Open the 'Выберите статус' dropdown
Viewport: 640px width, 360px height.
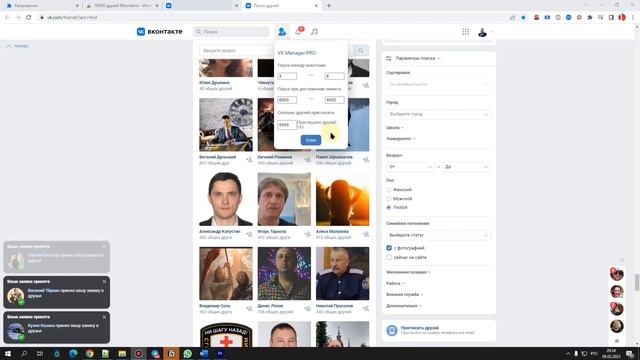tap(438, 235)
